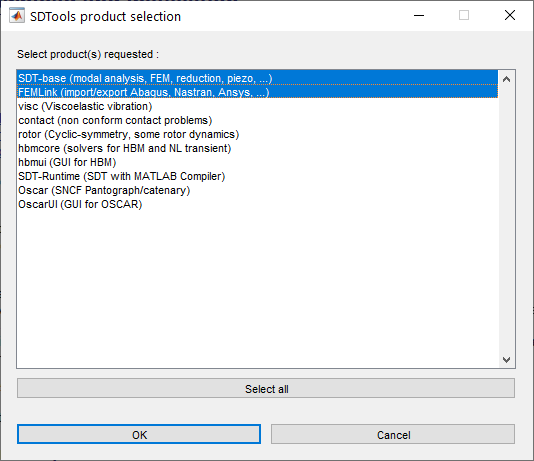Select SDT-Runtime MATLAB Compiler entry

257,176
